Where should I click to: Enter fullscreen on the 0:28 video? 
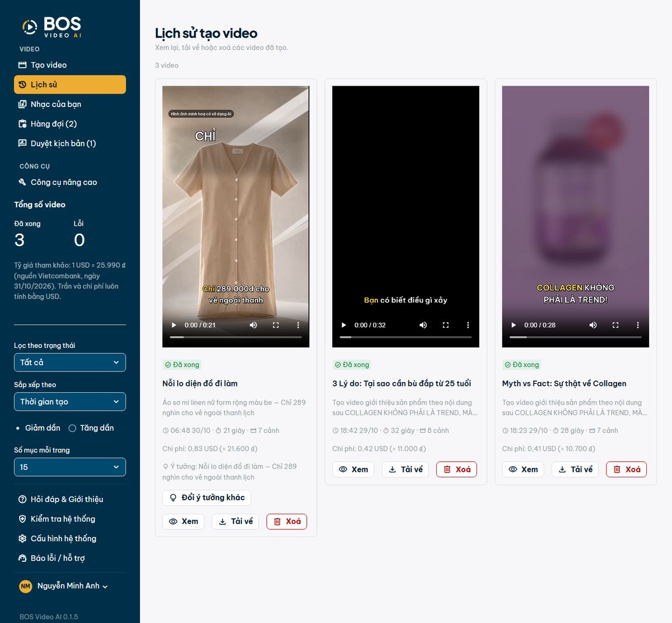pos(615,325)
